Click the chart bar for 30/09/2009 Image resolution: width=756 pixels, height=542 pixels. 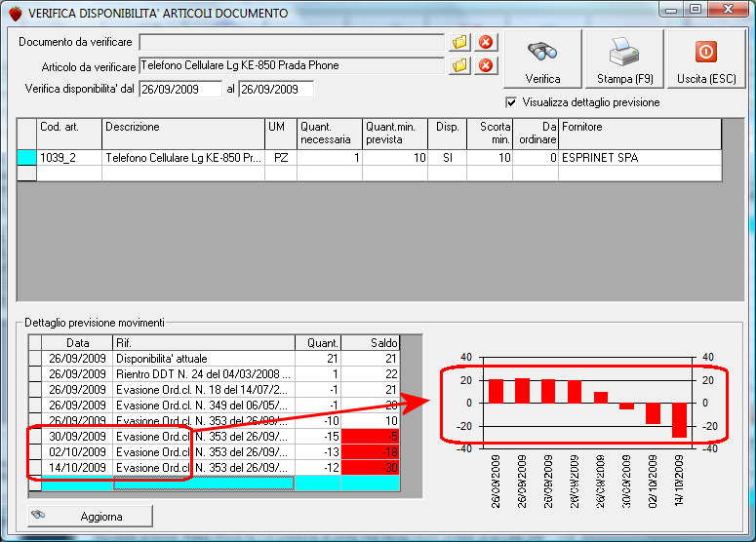(627, 406)
